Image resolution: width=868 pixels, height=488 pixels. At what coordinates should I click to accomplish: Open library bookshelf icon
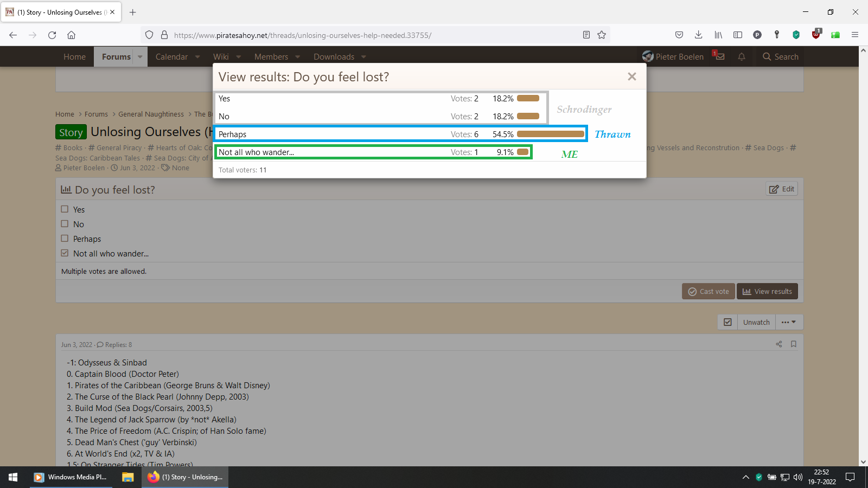pyautogui.click(x=718, y=35)
